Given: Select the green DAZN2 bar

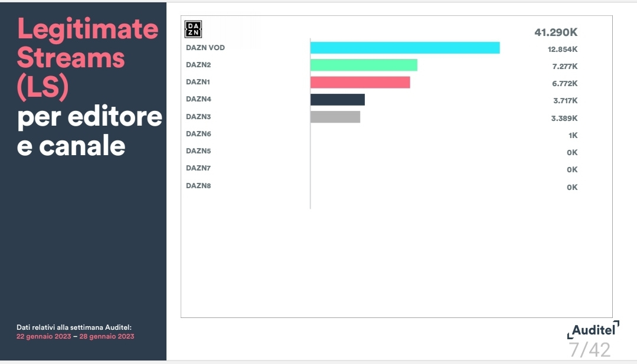Looking at the screenshot, I should 364,65.
